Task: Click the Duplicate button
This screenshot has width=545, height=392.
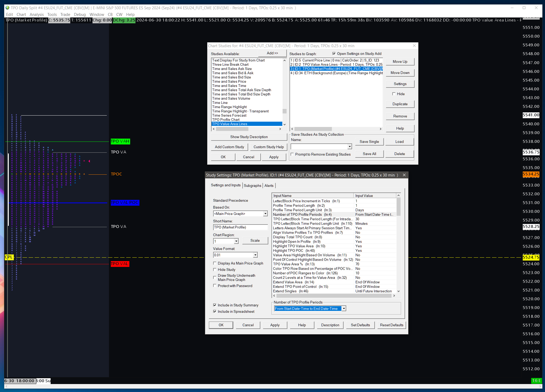Action: 400,104
